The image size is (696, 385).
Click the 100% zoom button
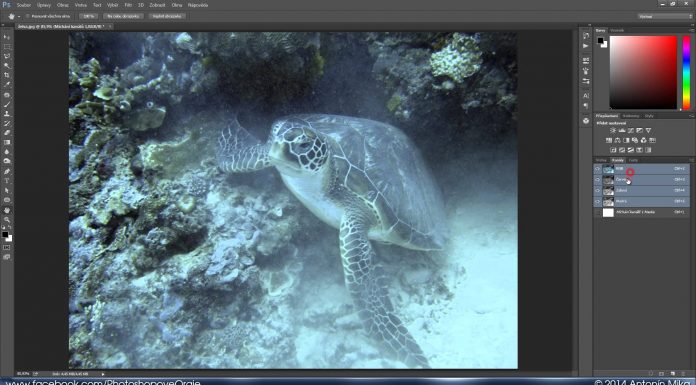(x=88, y=16)
